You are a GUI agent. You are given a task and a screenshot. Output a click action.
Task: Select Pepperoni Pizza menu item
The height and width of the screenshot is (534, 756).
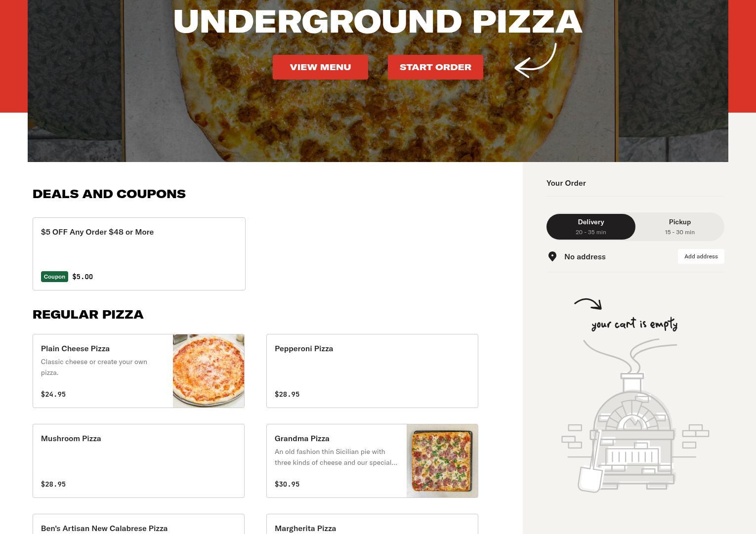pyautogui.click(x=372, y=371)
